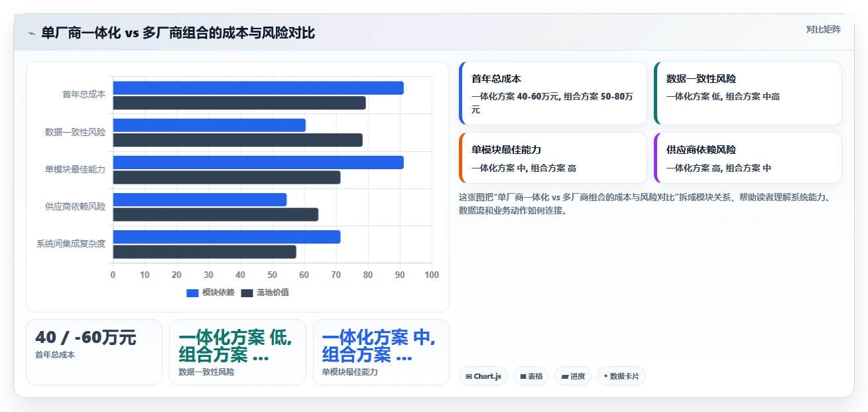Select the green 一体化方案 低 stat card

pos(237,352)
